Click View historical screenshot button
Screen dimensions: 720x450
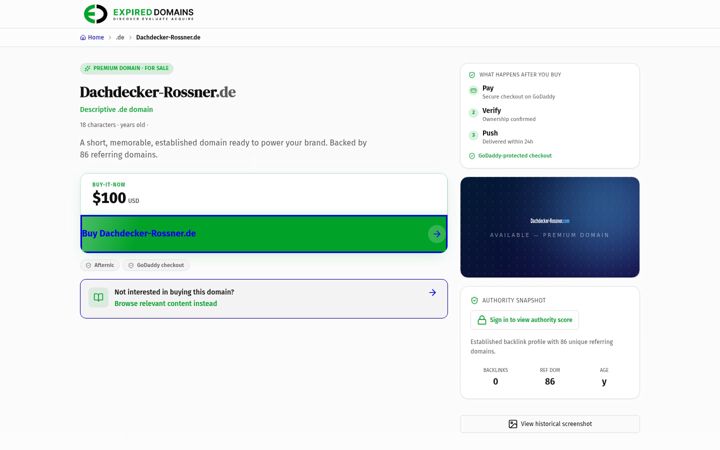coord(550,424)
